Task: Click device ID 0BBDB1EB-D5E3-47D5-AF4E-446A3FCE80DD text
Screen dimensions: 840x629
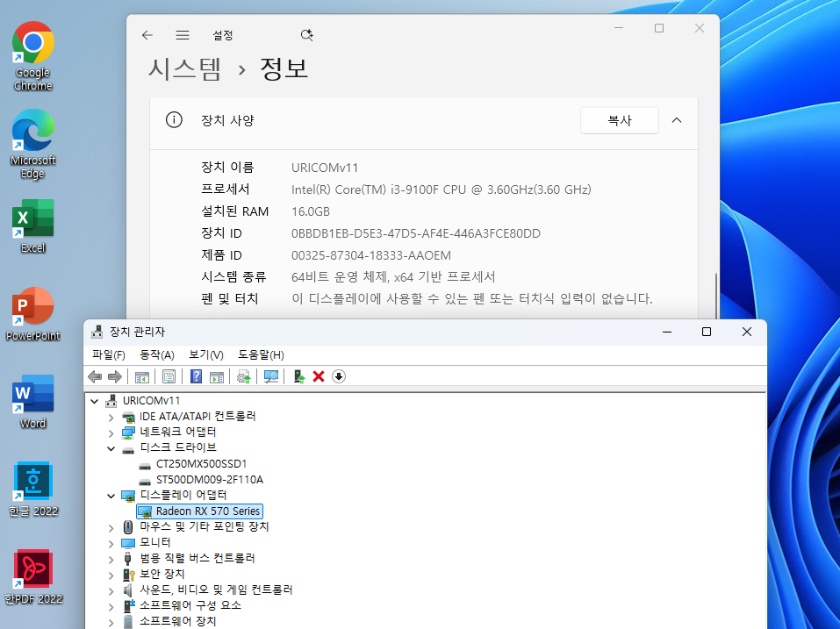Action: pos(416,233)
